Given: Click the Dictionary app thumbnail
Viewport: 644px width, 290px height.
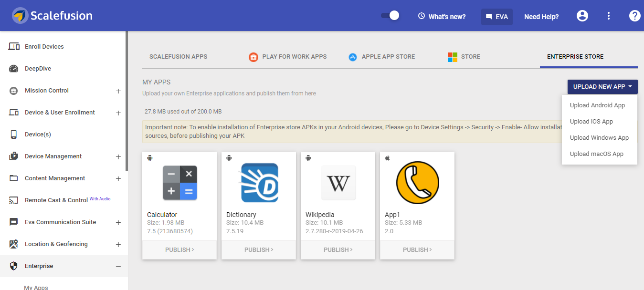Looking at the screenshot, I should (259, 183).
